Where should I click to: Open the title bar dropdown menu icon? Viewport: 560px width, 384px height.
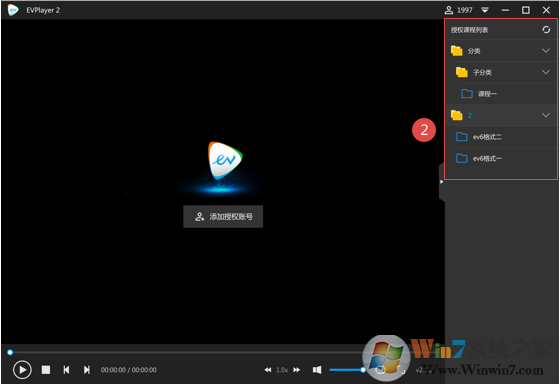(x=485, y=10)
